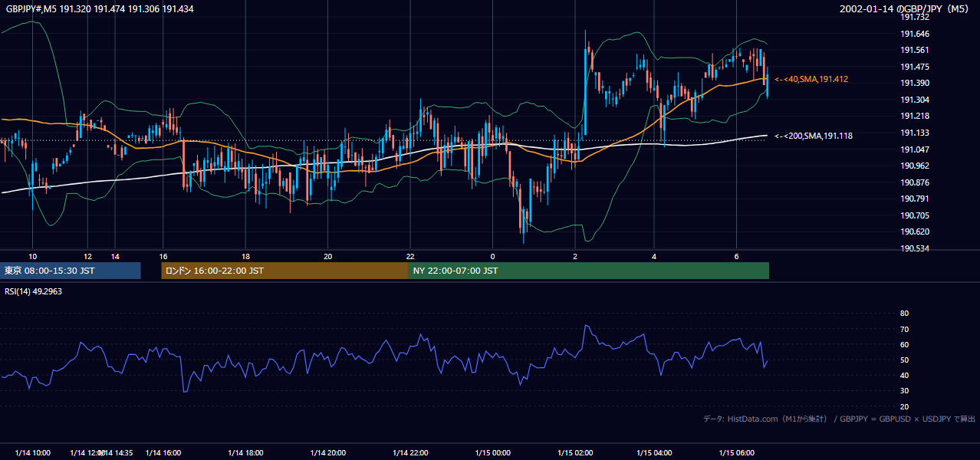Click hour label 4 under the price chart

click(x=654, y=256)
